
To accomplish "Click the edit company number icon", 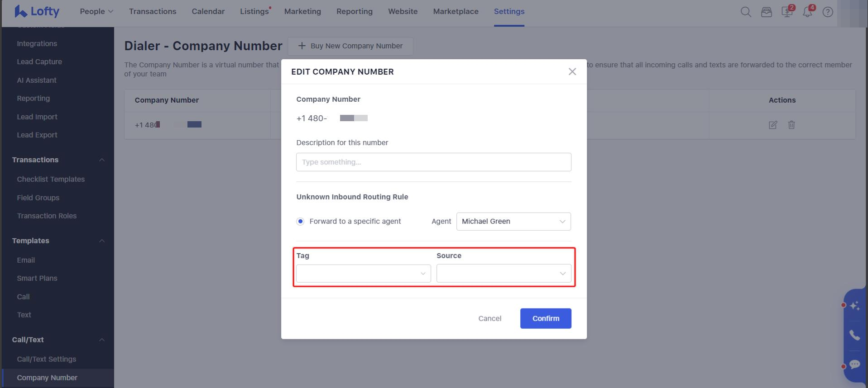I will (x=773, y=125).
